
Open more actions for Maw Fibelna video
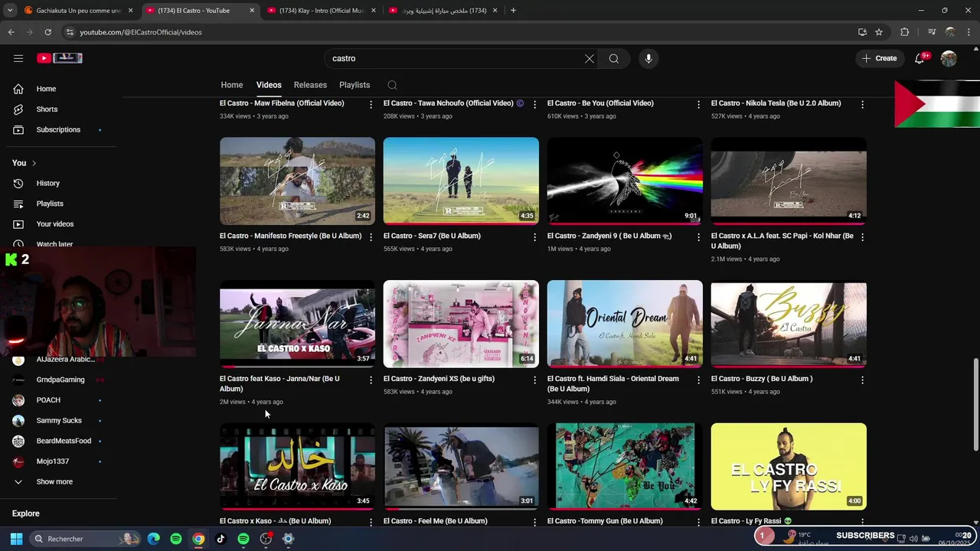(371, 104)
